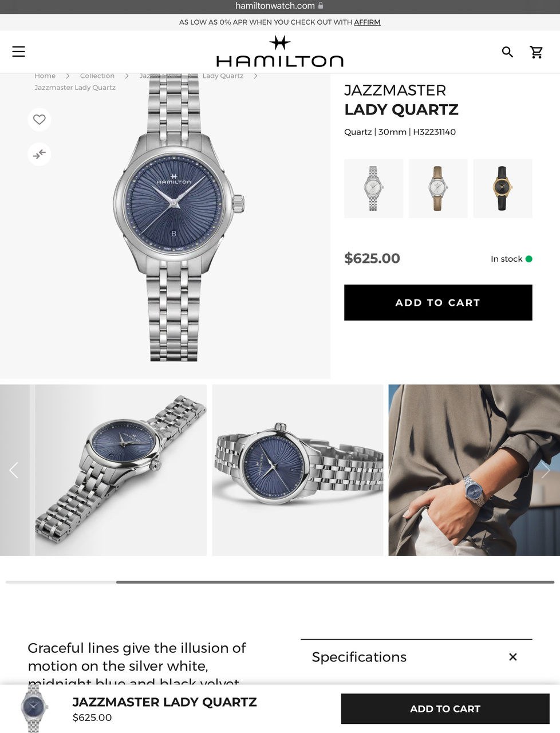This screenshot has height=733, width=560.
Task: Select the beige leather strap variant
Action: click(x=438, y=188)
